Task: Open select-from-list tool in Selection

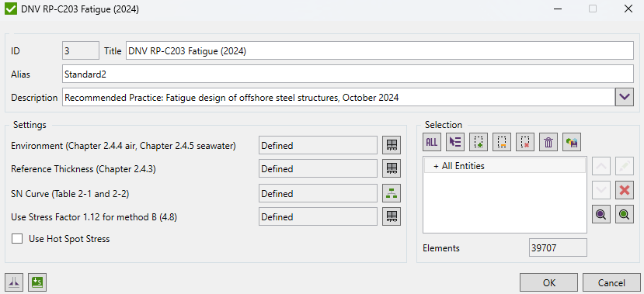Action: coord(455,142)
